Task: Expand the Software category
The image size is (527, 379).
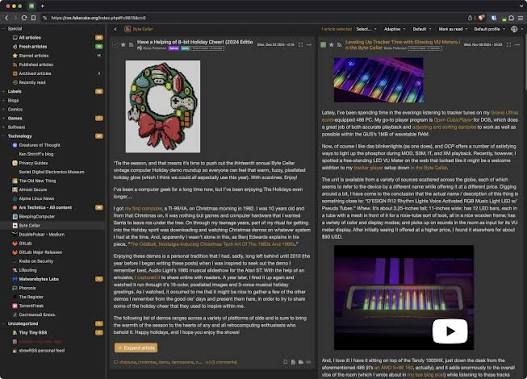Action: coord(3,127)
